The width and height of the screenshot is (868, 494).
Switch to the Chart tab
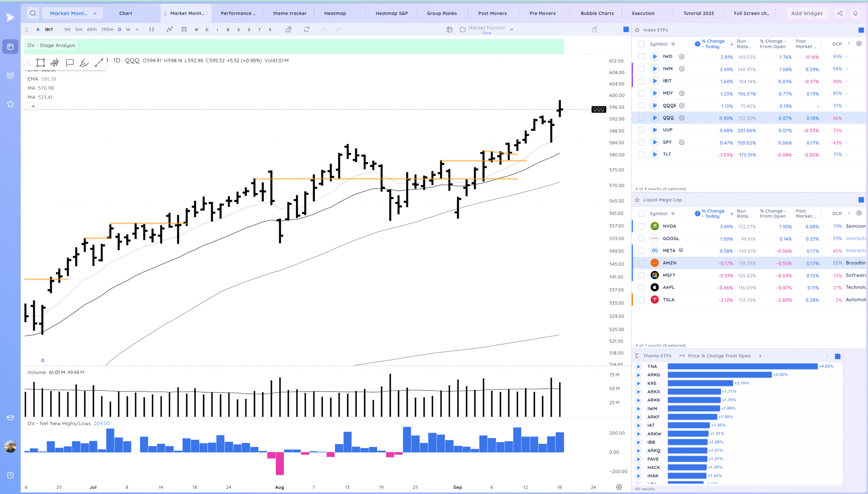pyautogui.click(x=125, y=13)
